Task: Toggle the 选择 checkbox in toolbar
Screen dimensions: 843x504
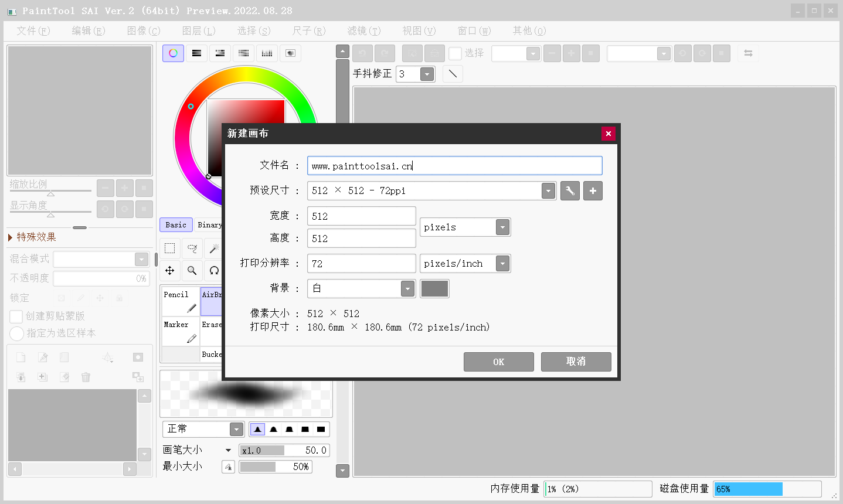Action: 456,53
